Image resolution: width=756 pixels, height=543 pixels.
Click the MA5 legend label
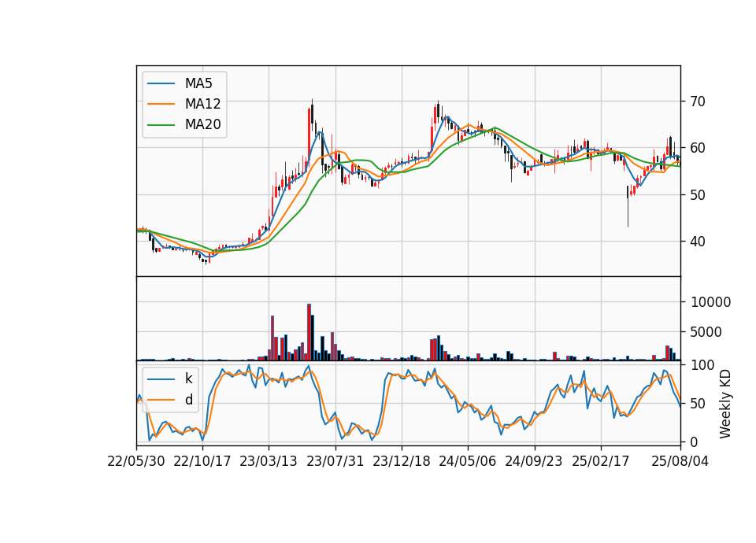(198, 83)
